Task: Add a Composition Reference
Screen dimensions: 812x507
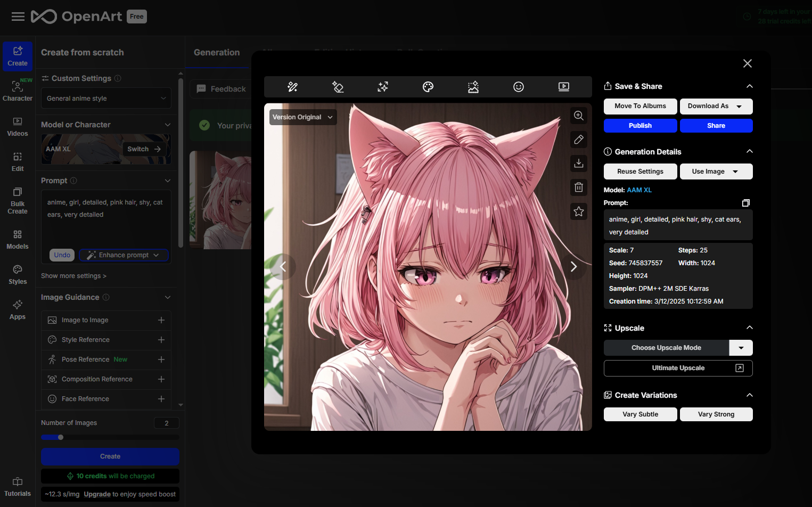Action: coord(161,379)
